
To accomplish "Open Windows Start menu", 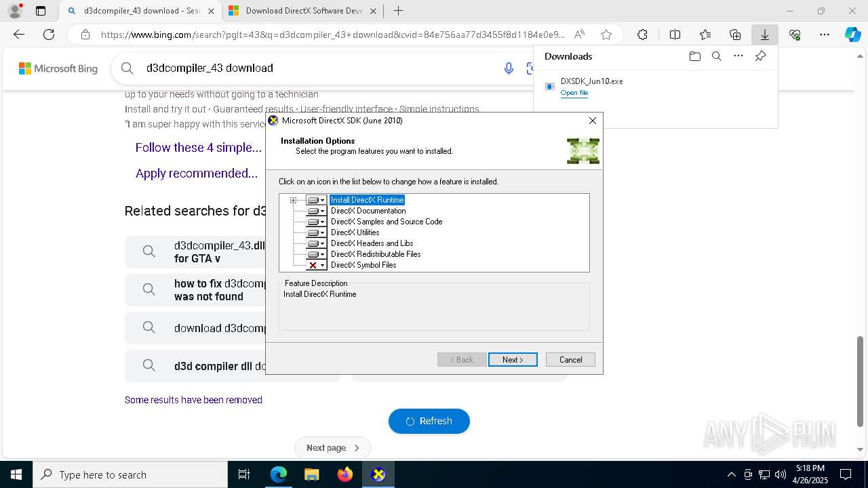I will click(x=16, y=474).
